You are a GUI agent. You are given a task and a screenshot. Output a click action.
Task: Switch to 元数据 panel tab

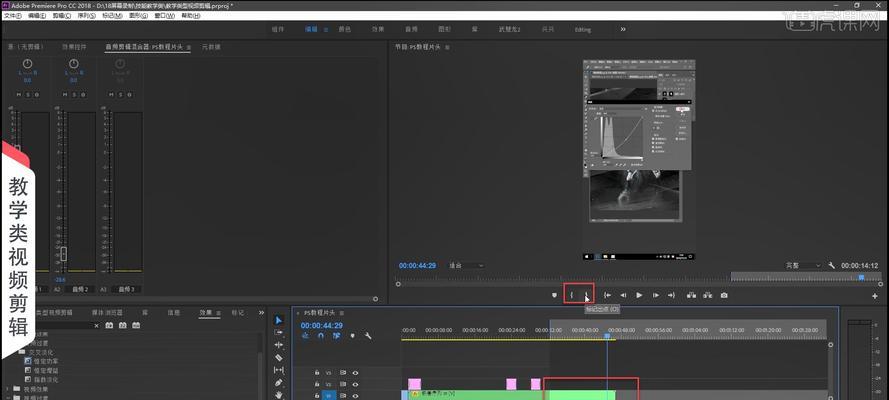pyautogui.click(x=211, y=47)
